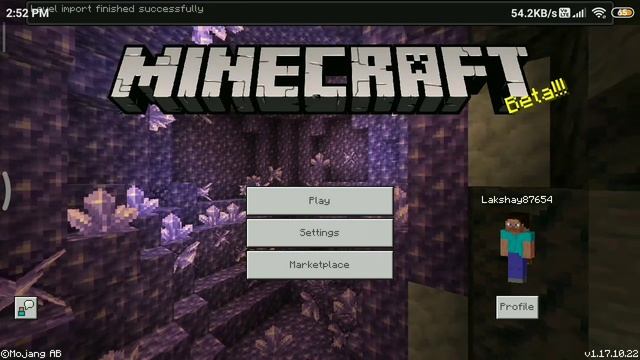
Task: Tap the battery indicator icon
Action: click(623, 13)
